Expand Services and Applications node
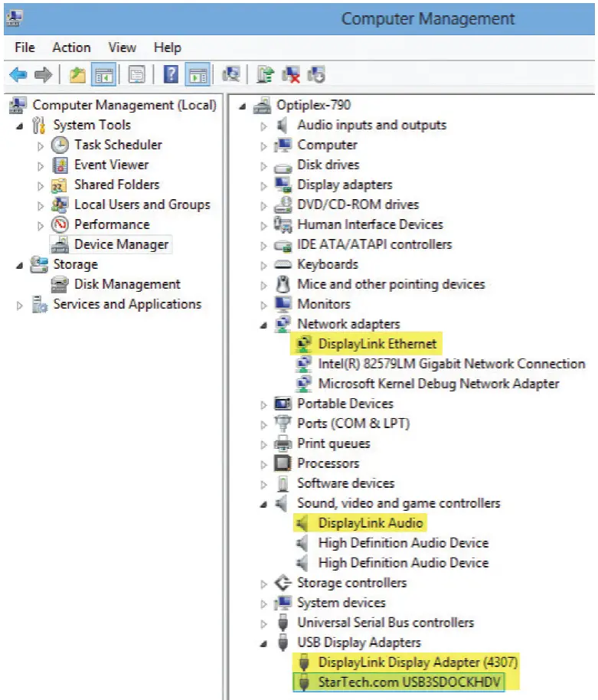Viewport: 598px width, 700px height. click(20, 306)
